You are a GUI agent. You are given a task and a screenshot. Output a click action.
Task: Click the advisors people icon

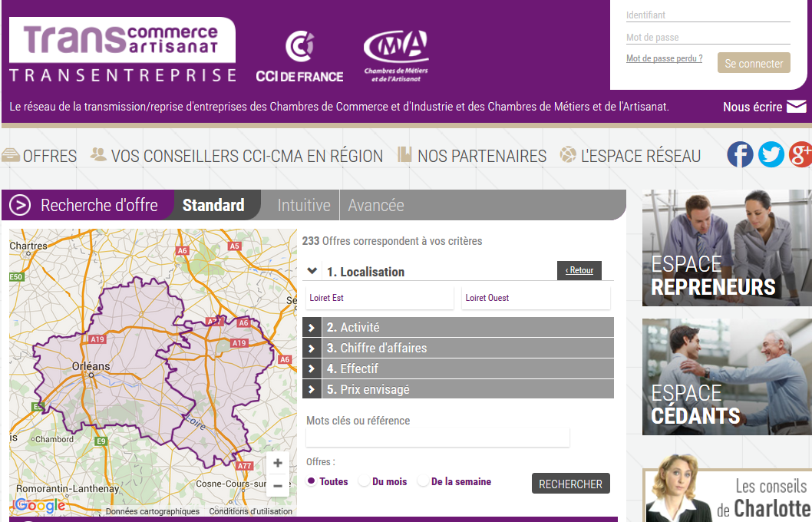[x=98, y=154]
